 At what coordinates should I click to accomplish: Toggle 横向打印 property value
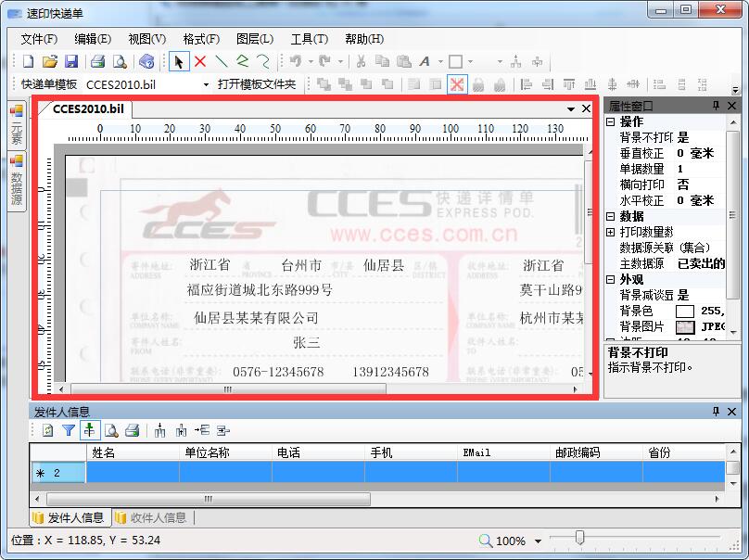click(683, 185)
